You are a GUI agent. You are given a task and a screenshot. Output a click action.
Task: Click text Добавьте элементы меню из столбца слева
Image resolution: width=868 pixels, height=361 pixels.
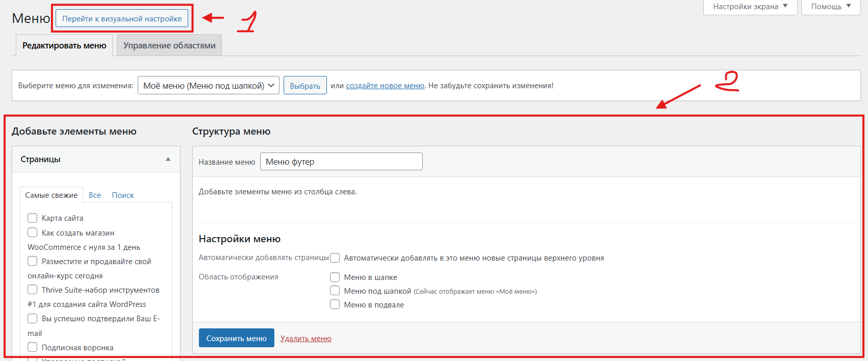[278, 192]
